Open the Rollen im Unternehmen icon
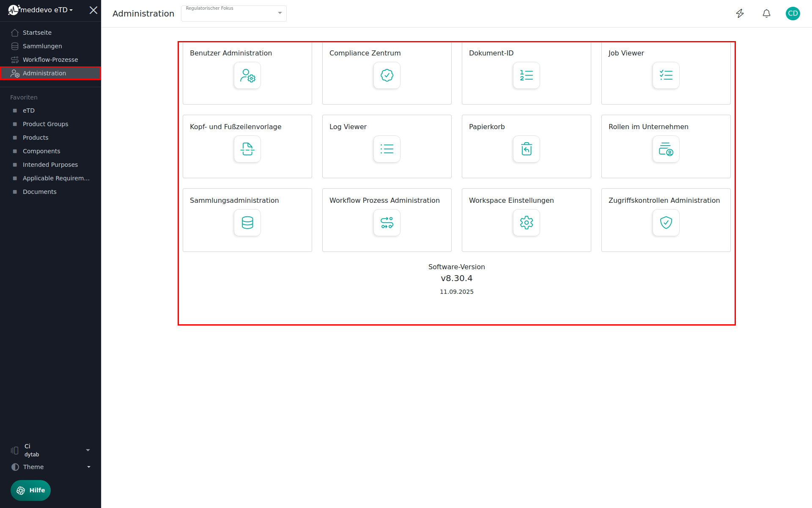Viewport: 812px width, 508px height. point(666,149)
